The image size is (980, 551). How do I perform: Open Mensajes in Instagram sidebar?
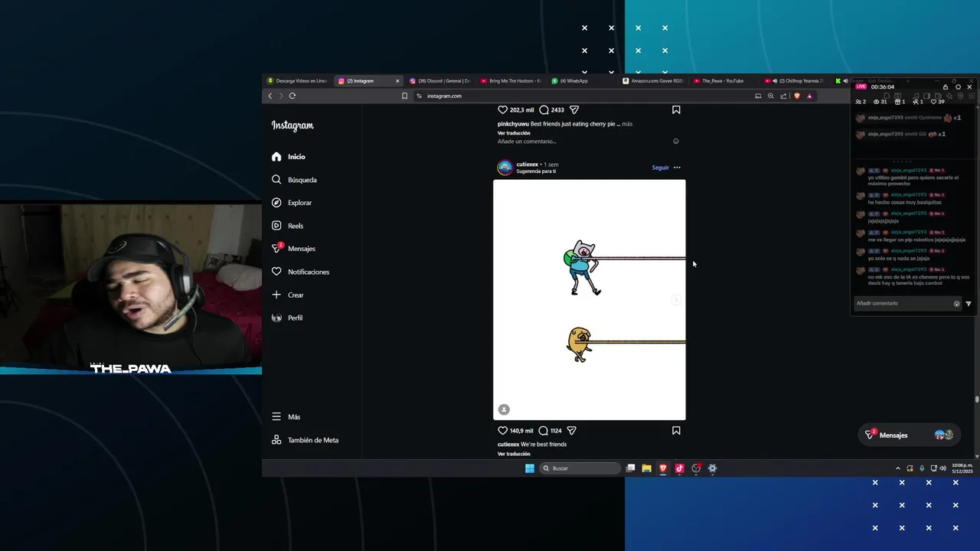[x=293, y=249]
